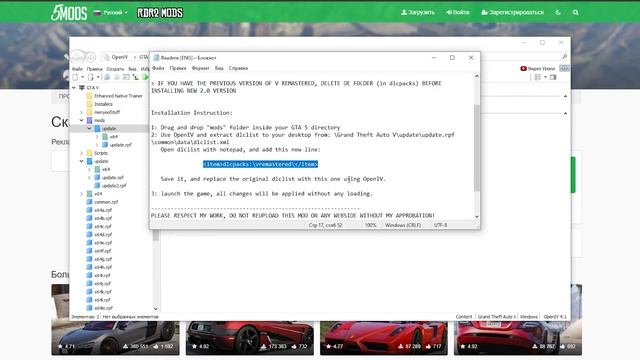Select x64a.rpf archive
The width and height of the screenshot is (640, 360).
[103, 210]
